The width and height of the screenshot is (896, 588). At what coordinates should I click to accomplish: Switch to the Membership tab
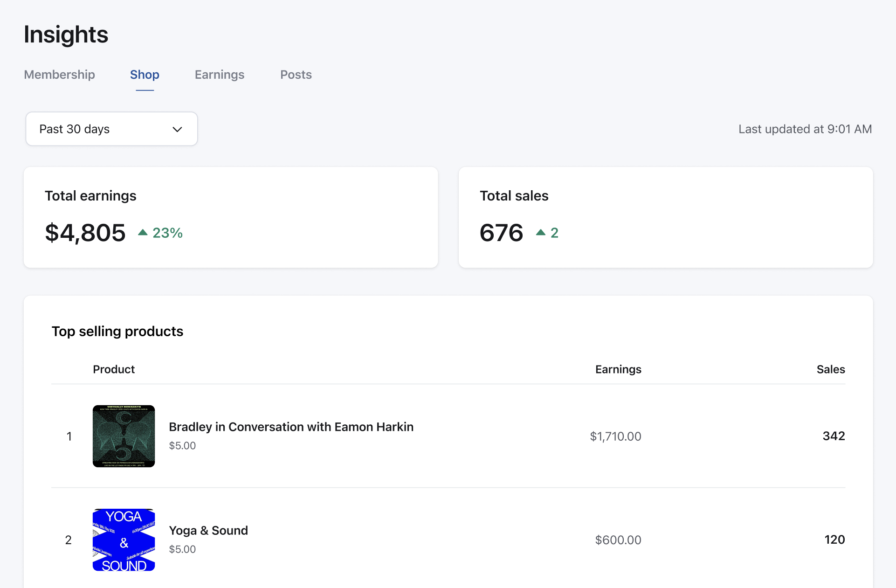click(59, 75)
